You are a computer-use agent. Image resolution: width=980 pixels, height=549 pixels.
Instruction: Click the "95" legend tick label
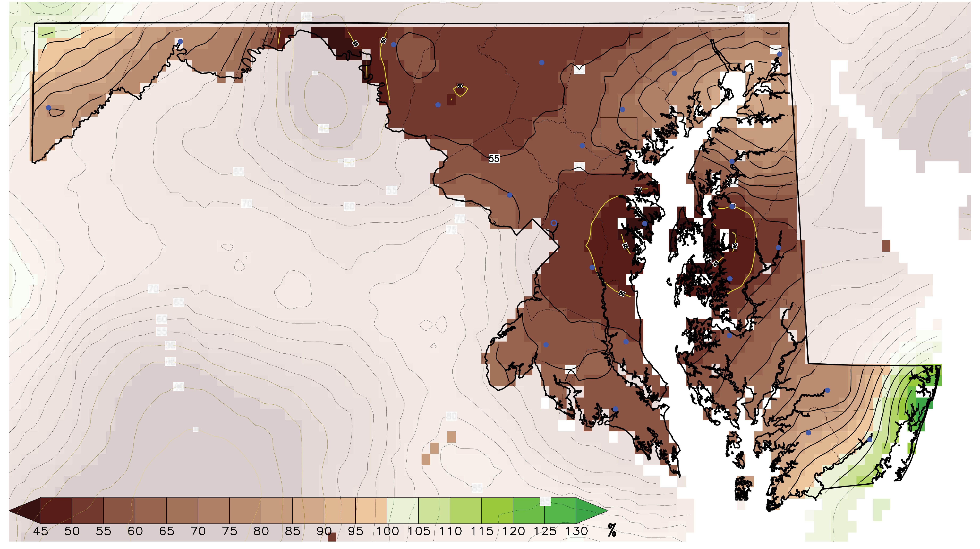click(356, 531)
